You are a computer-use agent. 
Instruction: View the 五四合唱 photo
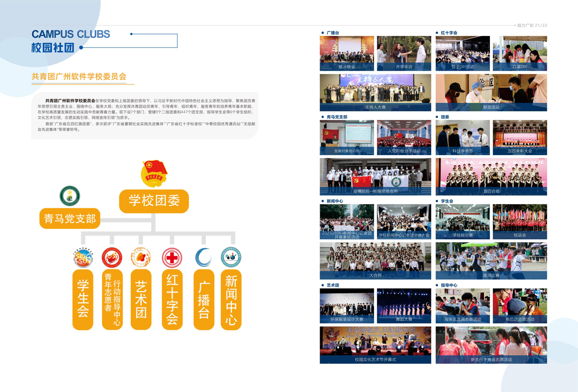(491, 177)
